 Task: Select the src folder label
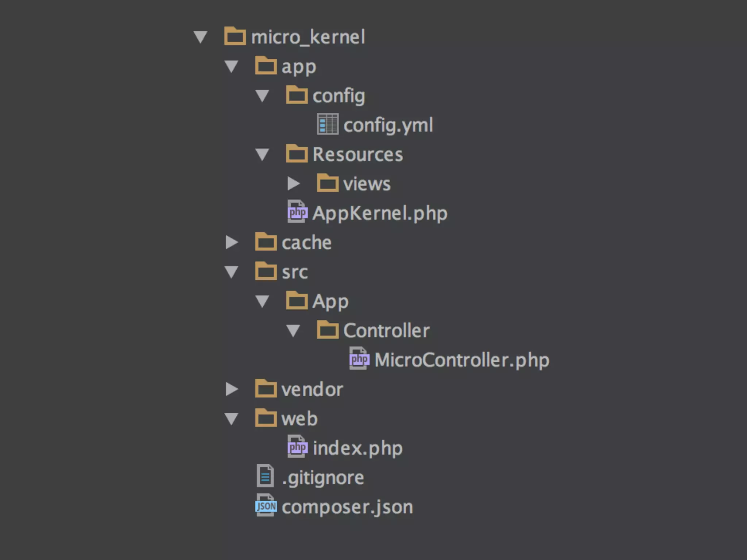pos(295,272)
